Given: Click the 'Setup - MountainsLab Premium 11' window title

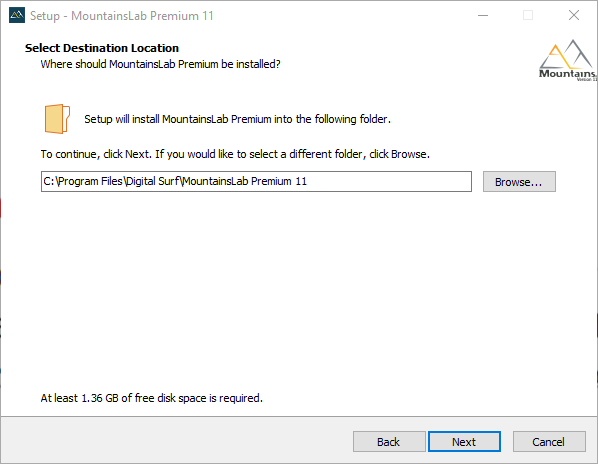Looking at the screenshot, I should coord(122,16).
